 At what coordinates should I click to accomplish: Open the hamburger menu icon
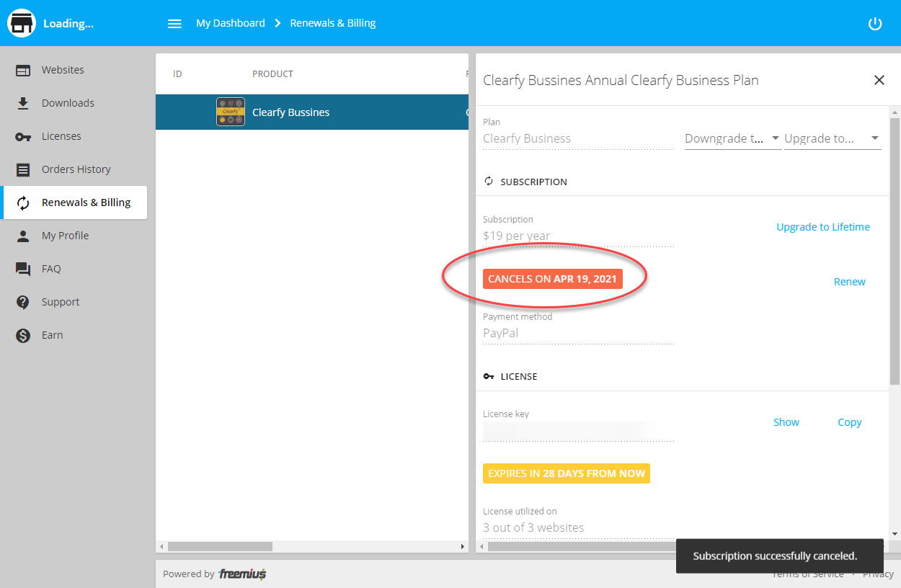(x=174, y=23)
